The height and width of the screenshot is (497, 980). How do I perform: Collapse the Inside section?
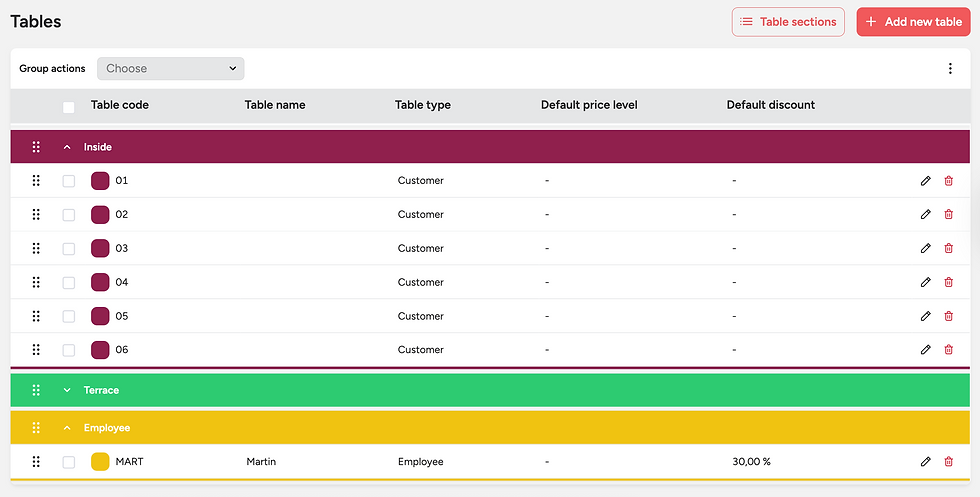coord(67,147)
